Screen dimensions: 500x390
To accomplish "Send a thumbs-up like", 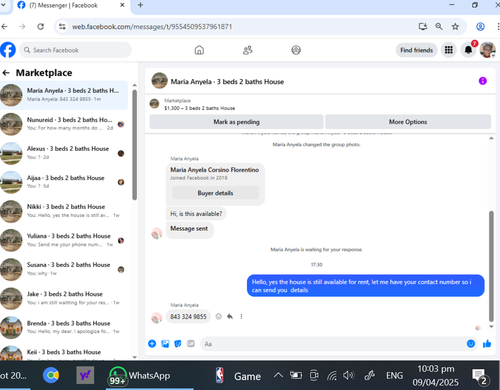I will pos(487,344).
